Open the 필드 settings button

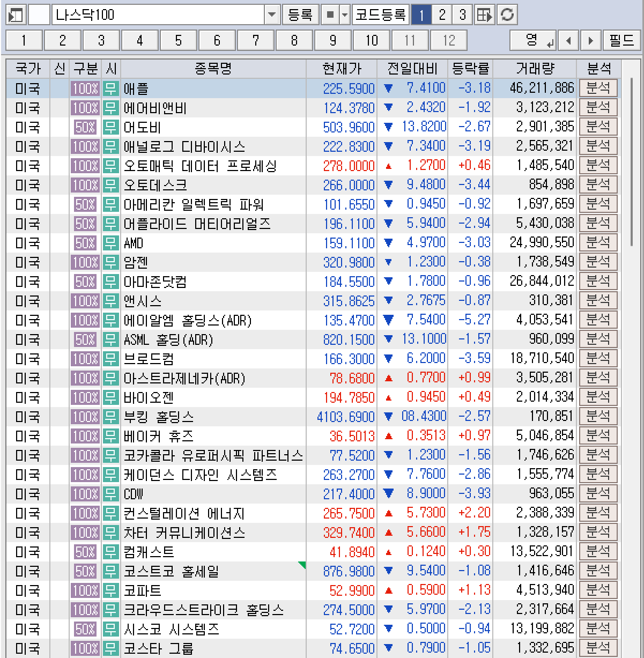click(x=622, y=40)
